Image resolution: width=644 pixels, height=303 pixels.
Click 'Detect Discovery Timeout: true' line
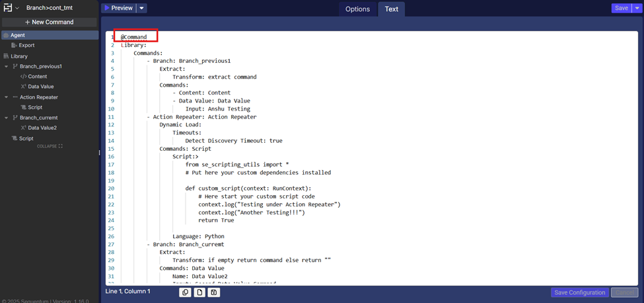[x=234, y=141]
